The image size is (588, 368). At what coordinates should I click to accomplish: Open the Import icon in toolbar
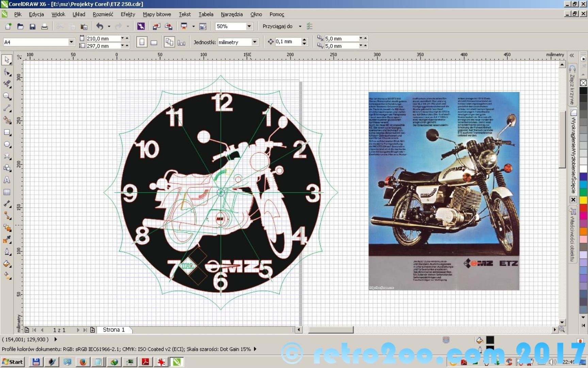pyautogui.click(x=157, y=27)
